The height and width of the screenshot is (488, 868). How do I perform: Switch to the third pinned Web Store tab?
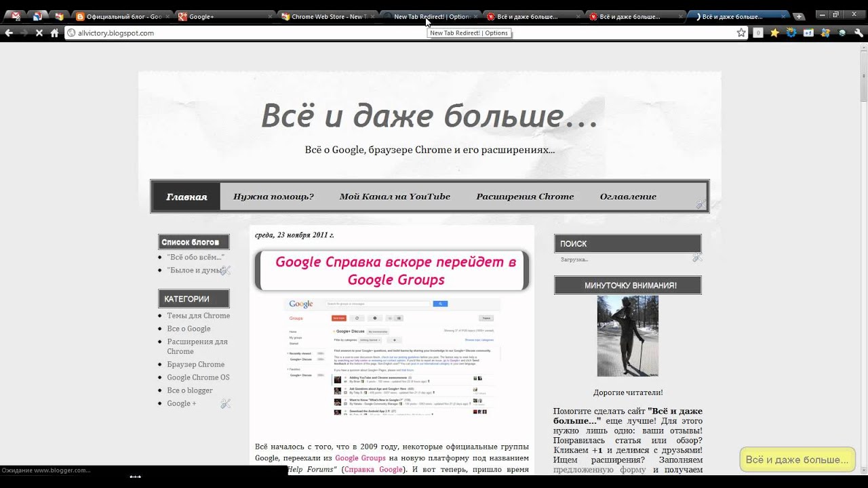coord(59,16)
